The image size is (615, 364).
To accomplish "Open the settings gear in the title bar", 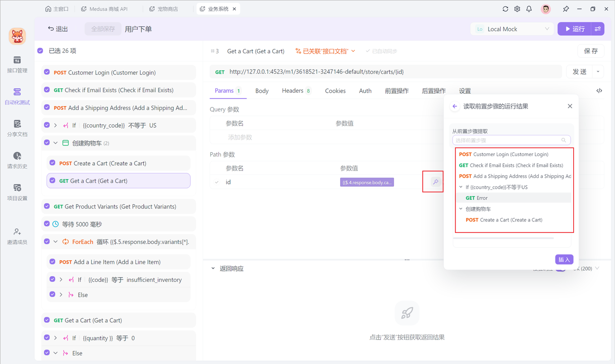I will [517, 9].
